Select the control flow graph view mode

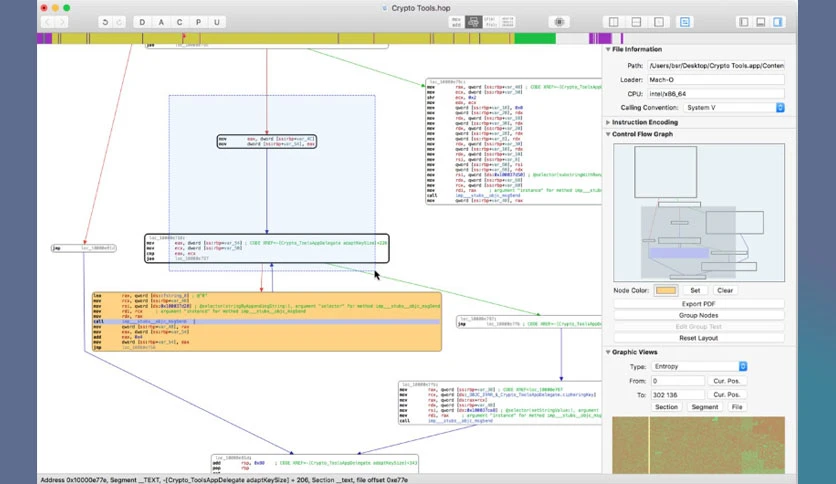coord(473,22)
